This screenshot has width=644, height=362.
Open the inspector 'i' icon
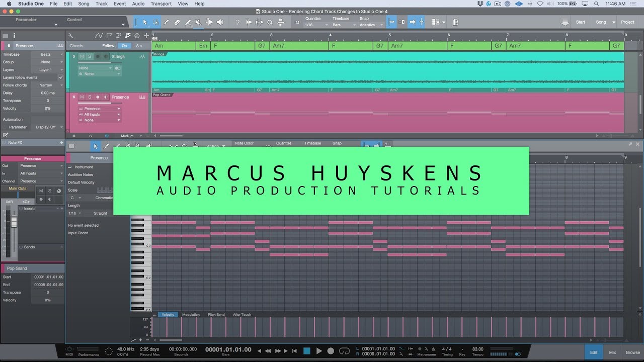(14, 36)
